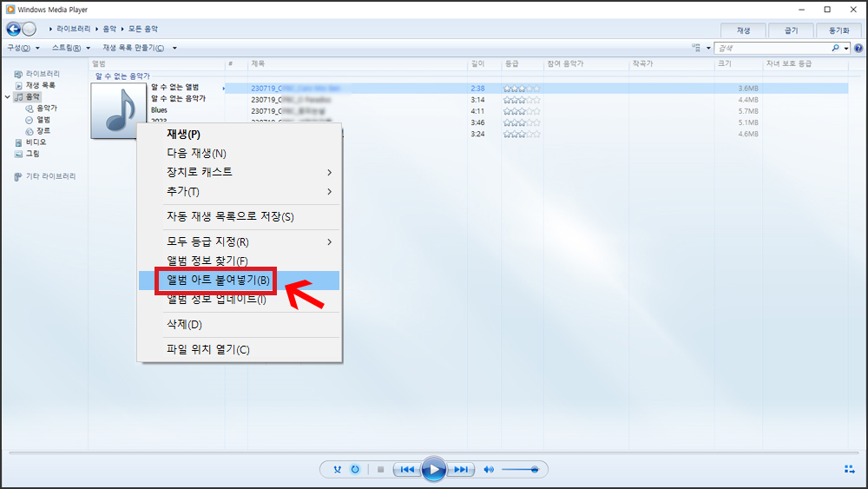Rate the 2:38 track with stars
Viewport: 868px width, 489px height.
(x=522, y=89)
